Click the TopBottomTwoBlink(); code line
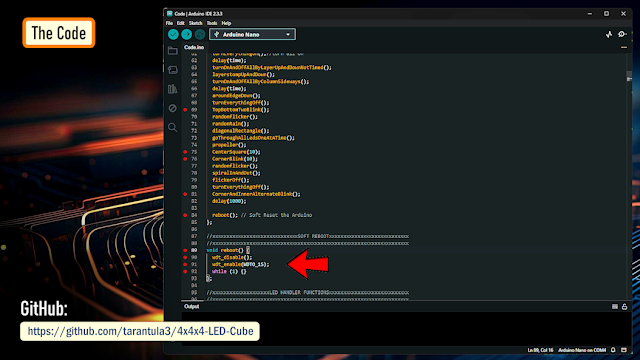 pyautogui.click(x=240, y=110)
